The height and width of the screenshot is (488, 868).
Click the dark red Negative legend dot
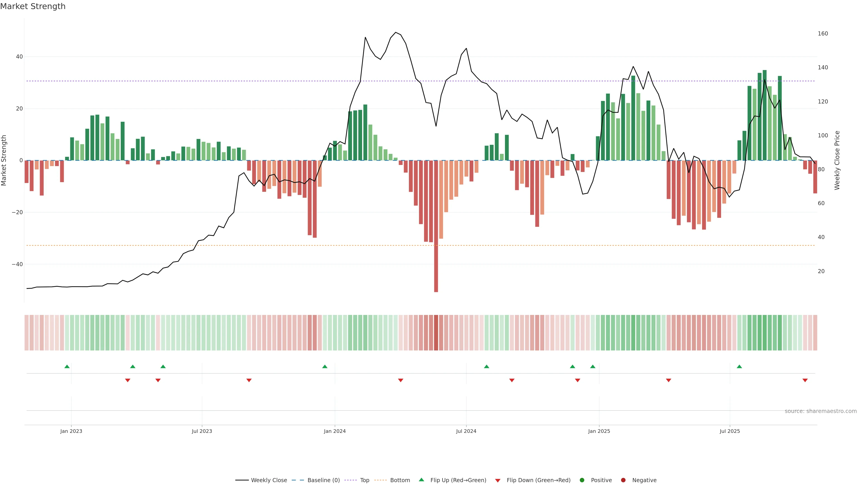tap(623, 480)
